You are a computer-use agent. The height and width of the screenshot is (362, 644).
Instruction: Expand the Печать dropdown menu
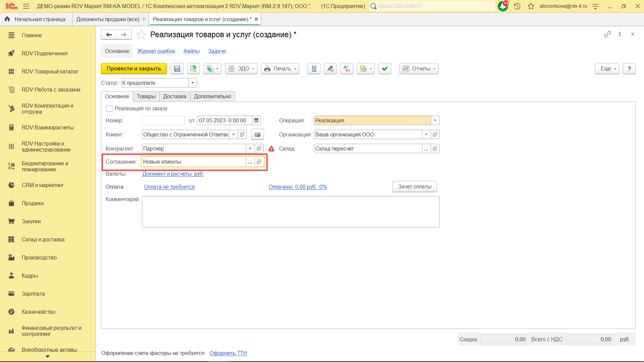click(x=280, y=69)
